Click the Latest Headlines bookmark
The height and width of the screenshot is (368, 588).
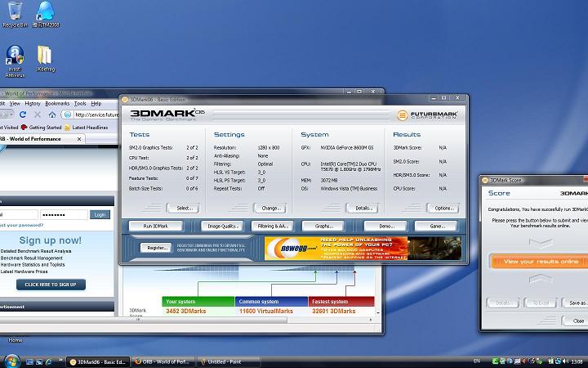pos(90,128)
